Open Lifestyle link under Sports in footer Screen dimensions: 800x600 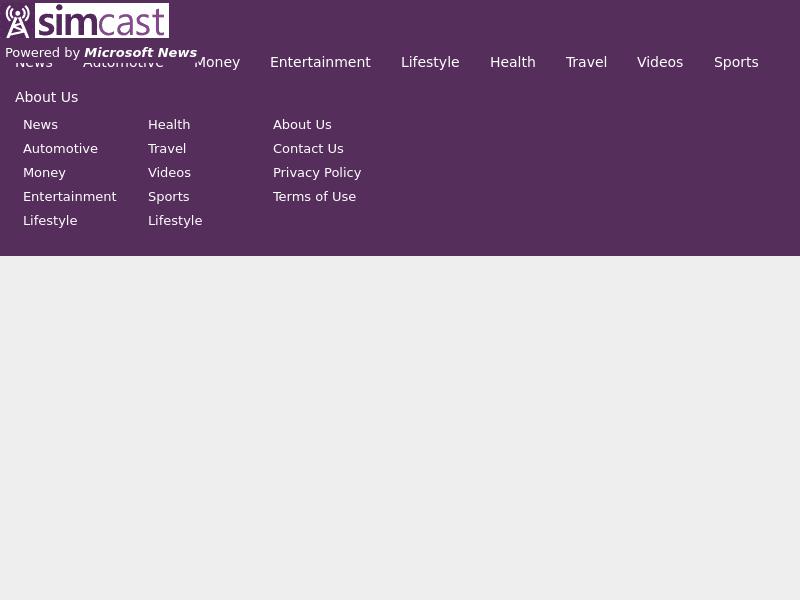pyautogui.click(x=175, y=221)
